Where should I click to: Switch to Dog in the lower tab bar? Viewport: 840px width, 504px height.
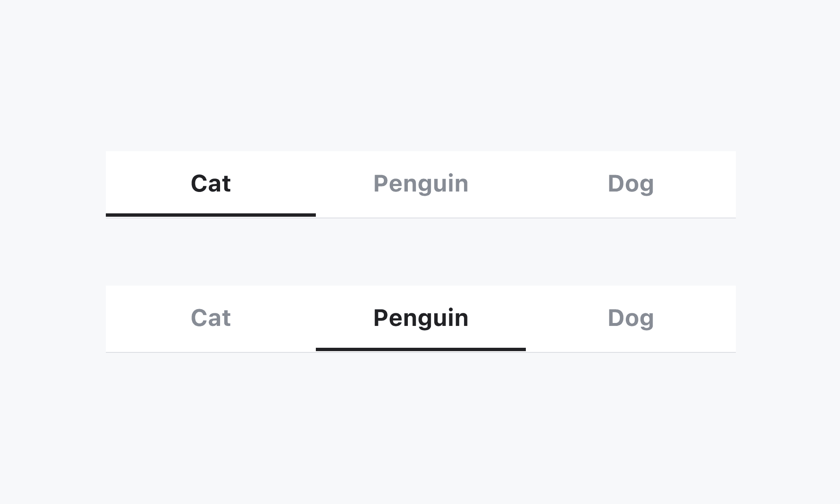pos(630,318)
